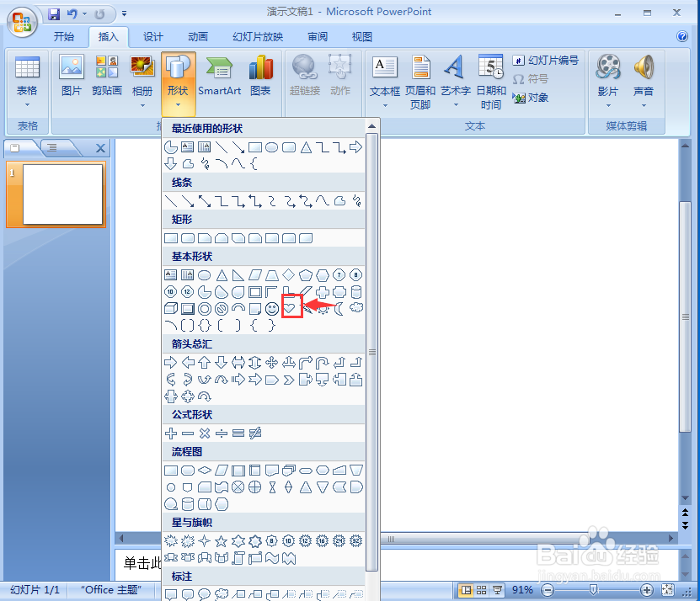Insert a picture from file
Image resolution: width=700 pixels, height=601 pixels.
tap(72, 76)
